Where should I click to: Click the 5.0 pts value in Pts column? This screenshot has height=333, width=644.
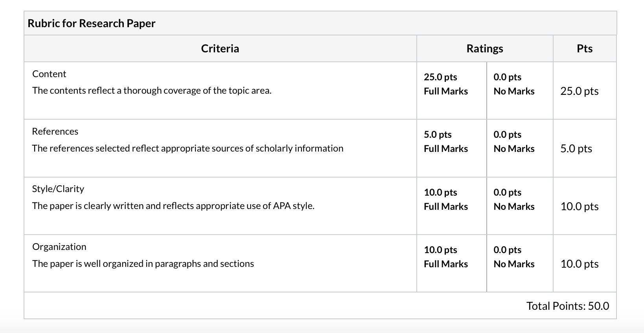click(x=576, y=148)
